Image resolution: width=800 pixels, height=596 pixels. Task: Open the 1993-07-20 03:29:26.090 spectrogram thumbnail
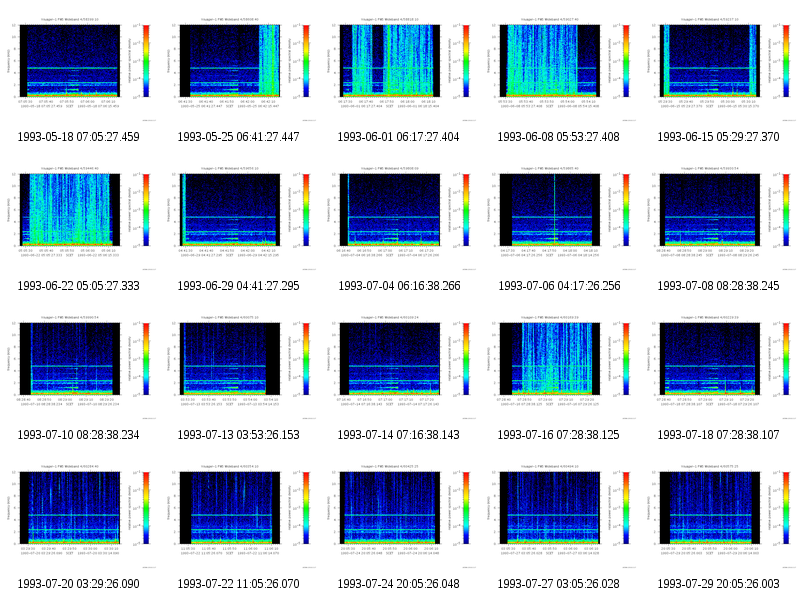pos(79,516)
